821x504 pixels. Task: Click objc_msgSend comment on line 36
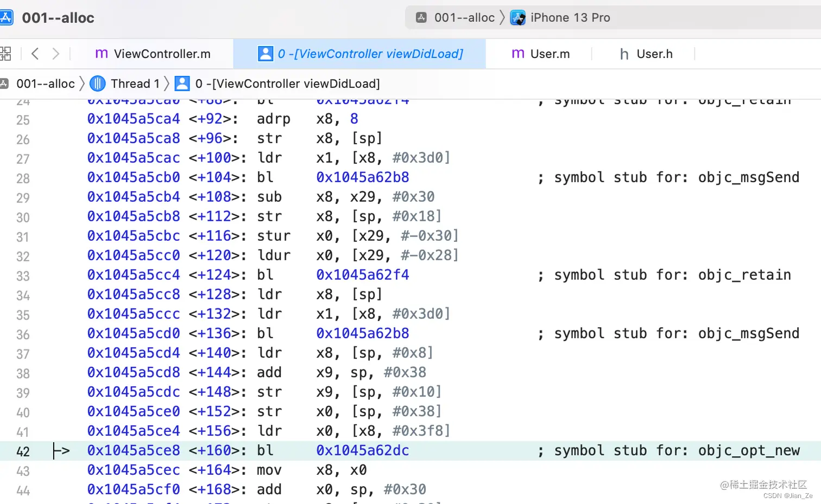tap(668, 333)
